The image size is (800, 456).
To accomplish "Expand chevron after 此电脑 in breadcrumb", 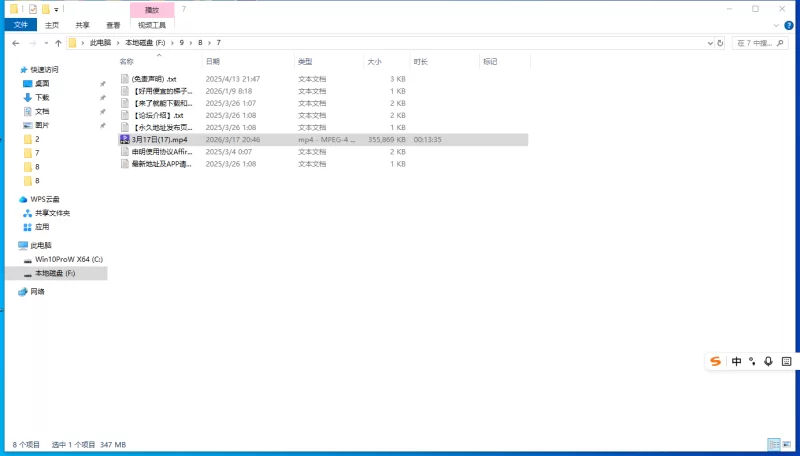I will coord(118,43).
